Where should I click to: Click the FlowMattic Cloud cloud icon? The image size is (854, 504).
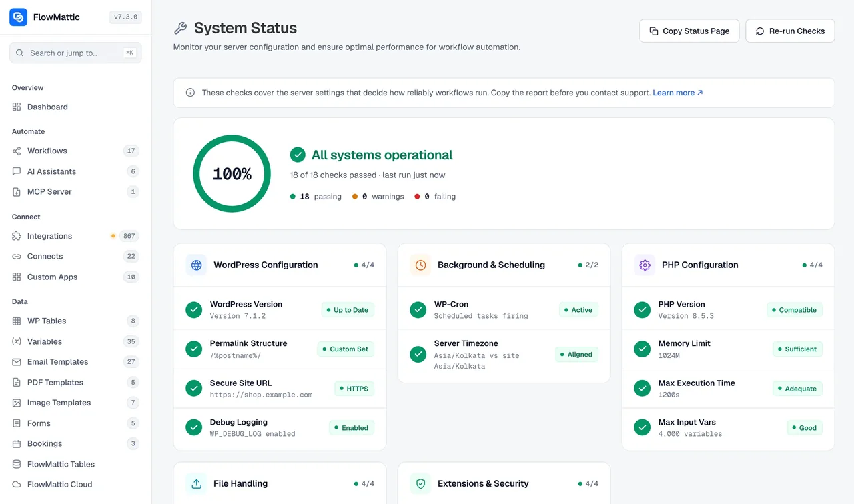coord(17,484)
